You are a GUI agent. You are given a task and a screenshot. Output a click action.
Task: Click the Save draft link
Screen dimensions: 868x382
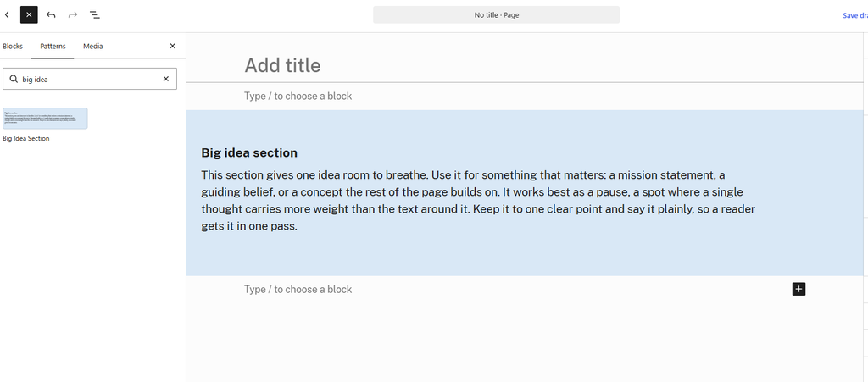tap(855, 15)
